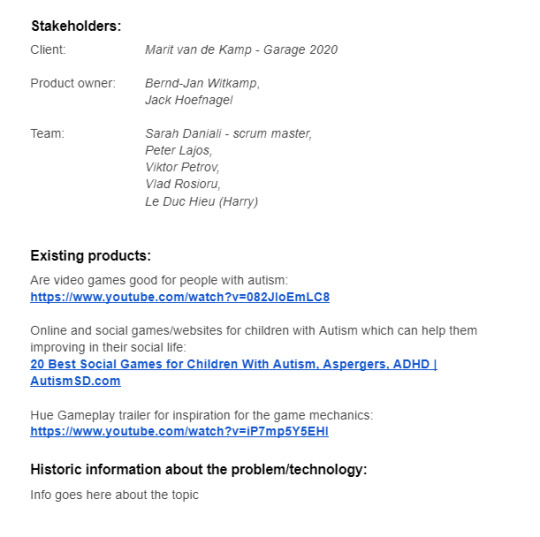Click on Vlad Rosioru name
Viewport: 540px width, 537px height.
183,184
